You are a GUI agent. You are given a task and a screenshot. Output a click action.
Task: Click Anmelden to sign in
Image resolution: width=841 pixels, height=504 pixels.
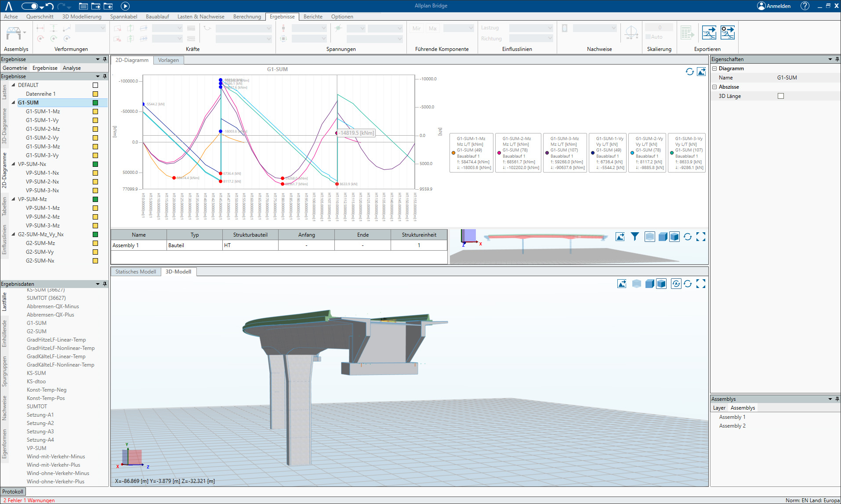point(774,6)
